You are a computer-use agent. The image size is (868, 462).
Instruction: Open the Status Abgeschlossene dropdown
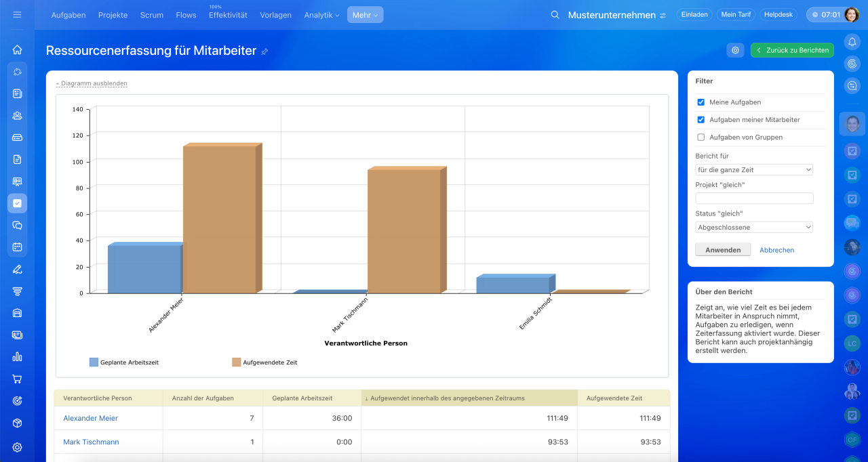(x=754, y=228)
